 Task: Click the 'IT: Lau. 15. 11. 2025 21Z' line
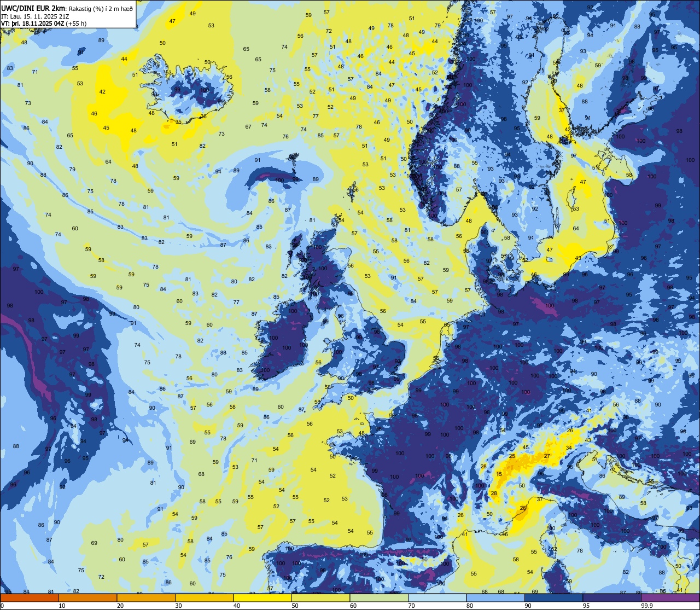pyautogui.click(x=34, y=16)
